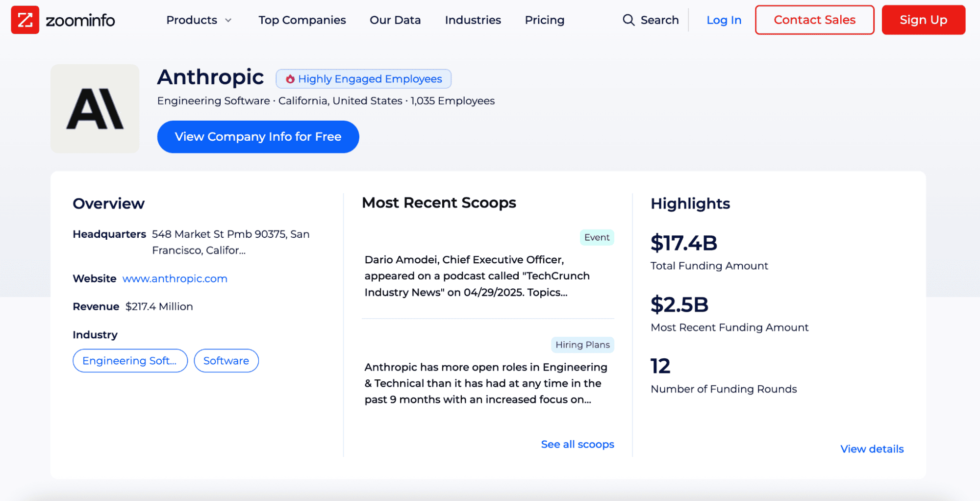Click the Event scoop tag
Screen dimensions: 980x501
(597, 237)
